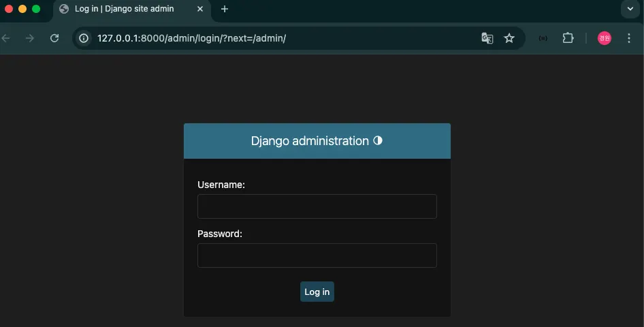The height and width of the screenshot is (327, 644).
Task: Select the Log in | Django site admin tab
Action: pos(131,10)
